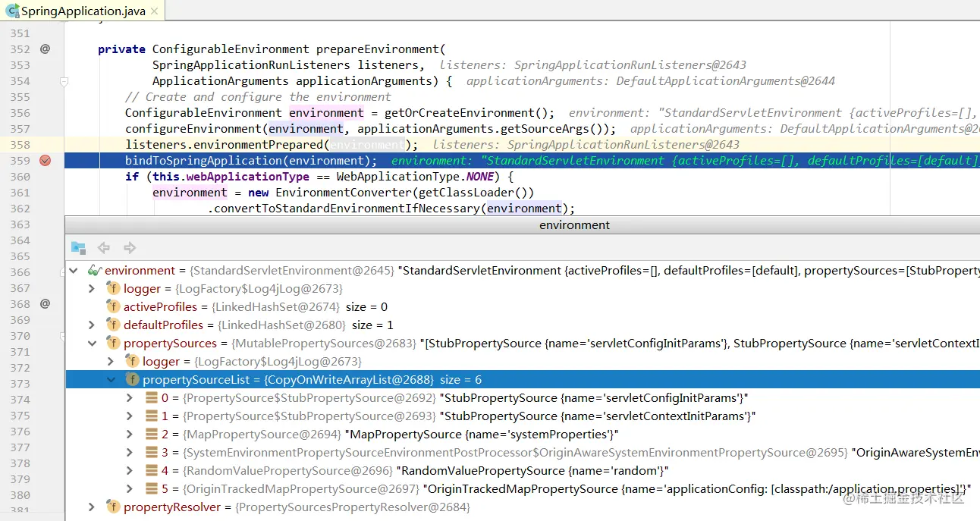Click the 'environment' popup title bar

[523, 224]
